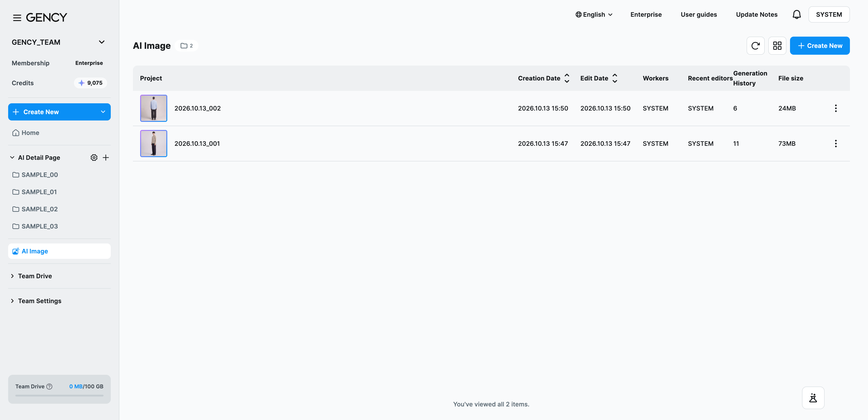Open the hamburger menu beside GENCY logo
Screen dimensions: 868x420
click(17, 18)
